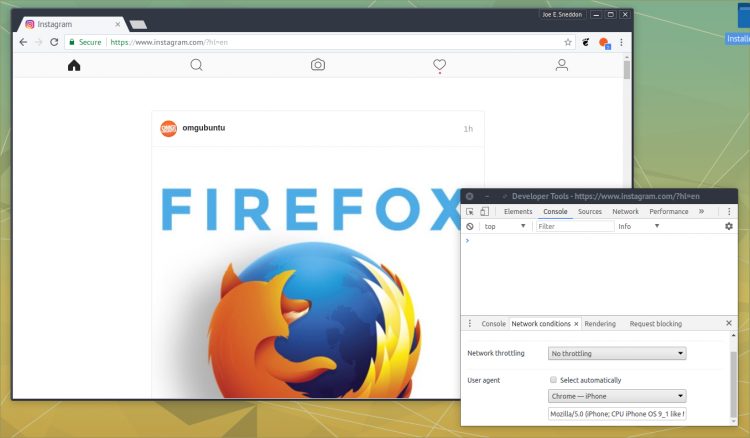Screen dimensions: 750x438
Task: Open the 'No throttling' network dropdown
Action: tap(617, 353)
